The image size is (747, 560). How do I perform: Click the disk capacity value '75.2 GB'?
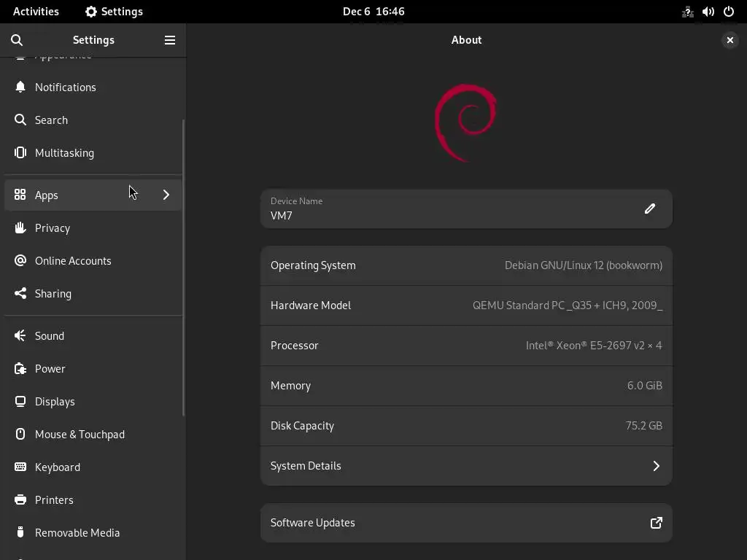[643, 425]
